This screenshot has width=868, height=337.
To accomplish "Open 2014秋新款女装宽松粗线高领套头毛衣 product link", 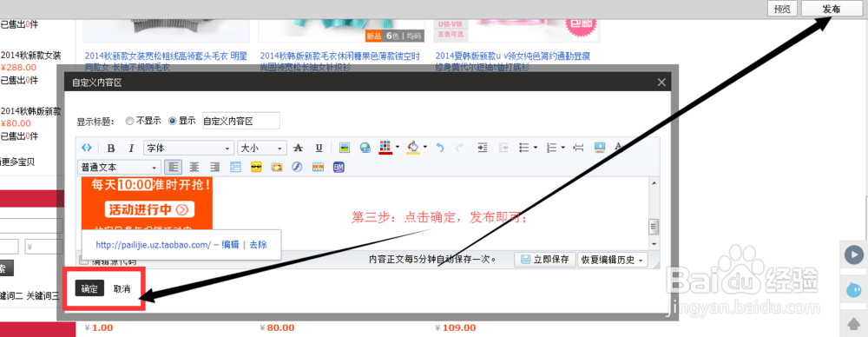I will coord(166,62).
